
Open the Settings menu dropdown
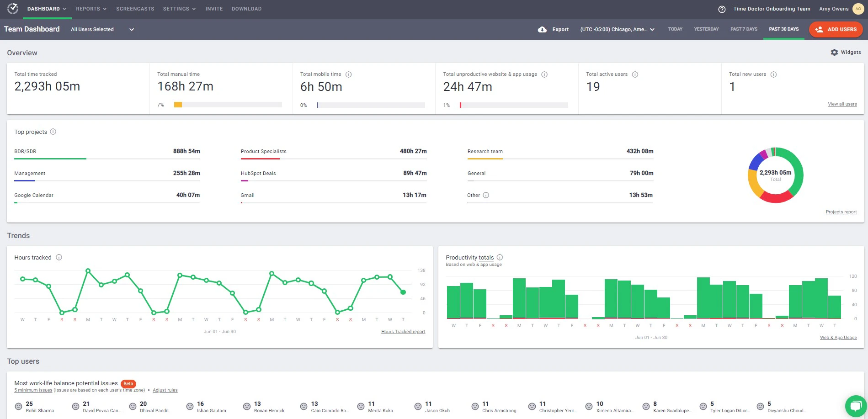point(179,9)
